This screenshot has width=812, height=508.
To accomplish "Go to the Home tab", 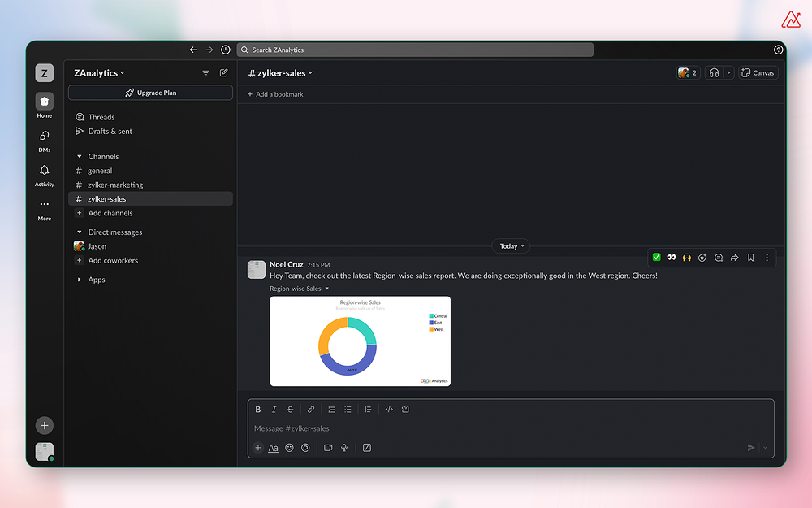I will coord(45,105).
